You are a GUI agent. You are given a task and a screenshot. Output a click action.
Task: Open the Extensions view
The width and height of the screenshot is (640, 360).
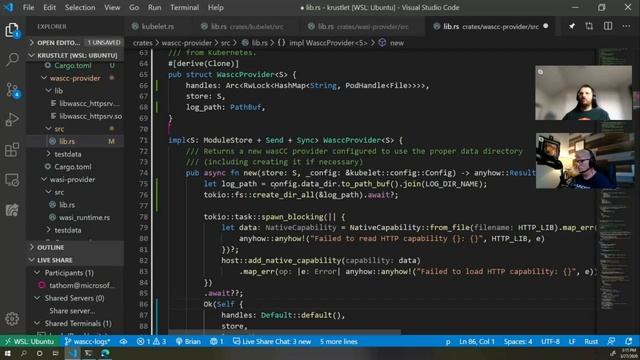click(12, 150)
